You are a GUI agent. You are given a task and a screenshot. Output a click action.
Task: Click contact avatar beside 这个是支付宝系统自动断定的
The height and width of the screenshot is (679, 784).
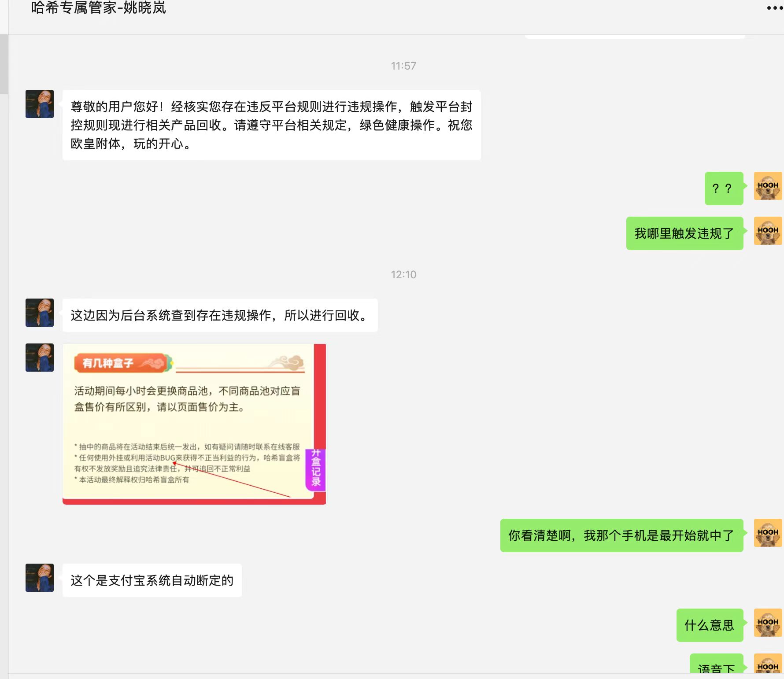40,578
